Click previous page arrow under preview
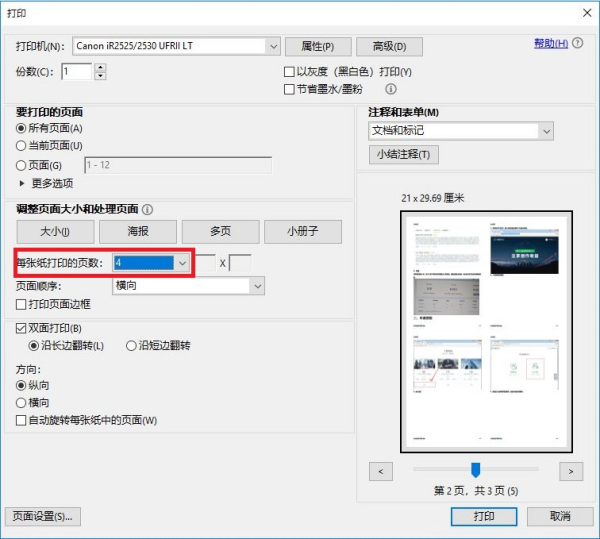 (380, 470)
